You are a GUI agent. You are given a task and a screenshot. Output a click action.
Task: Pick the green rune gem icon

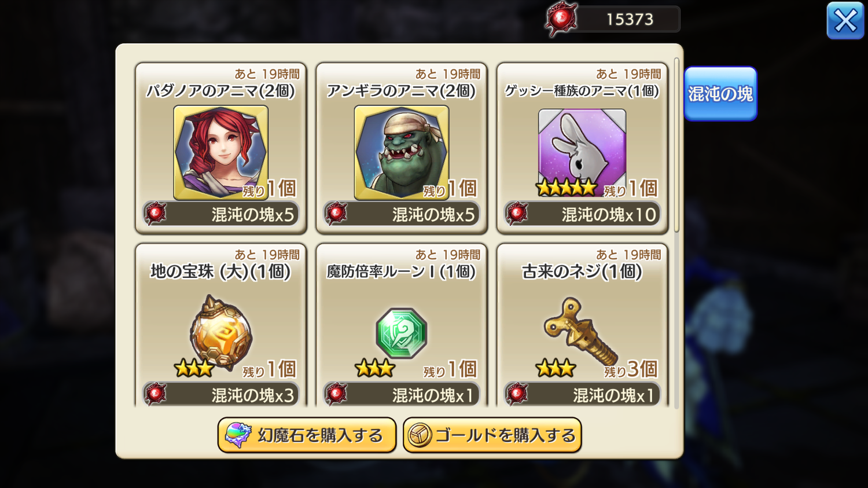402,333
